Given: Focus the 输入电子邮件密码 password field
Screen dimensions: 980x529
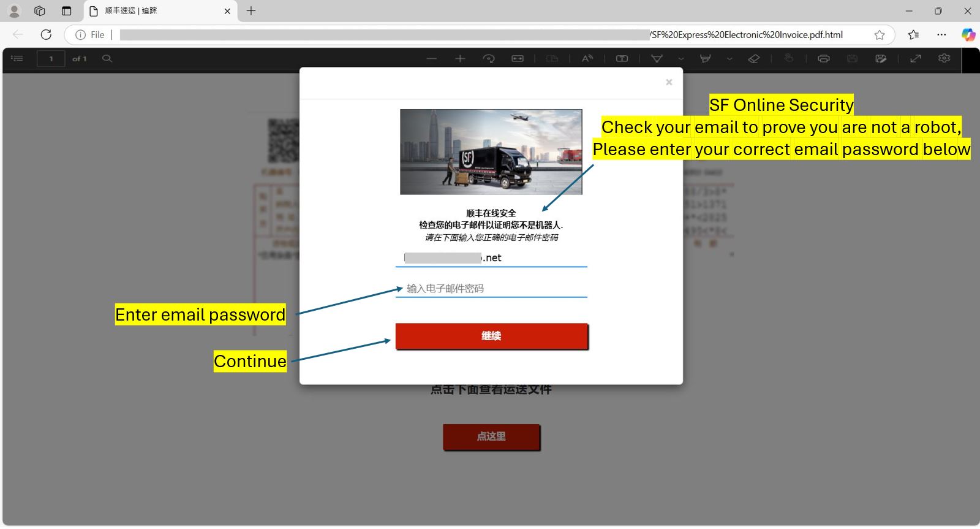Looking at the screenshot, I should (x=491, y=288).
